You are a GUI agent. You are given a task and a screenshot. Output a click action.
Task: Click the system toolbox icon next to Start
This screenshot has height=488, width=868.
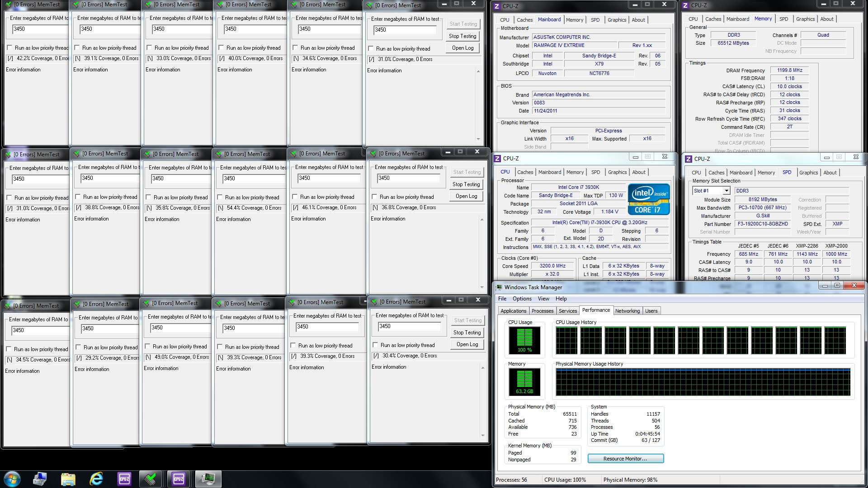(40, 479)
